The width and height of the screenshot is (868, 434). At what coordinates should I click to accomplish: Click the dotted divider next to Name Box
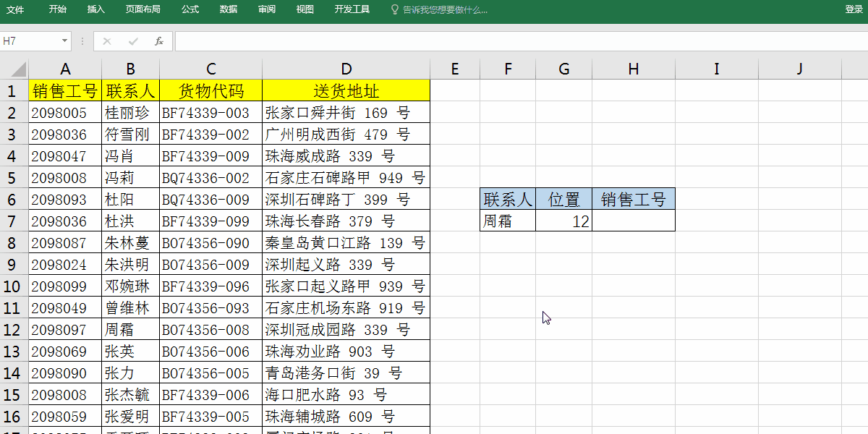coord(82,41)
